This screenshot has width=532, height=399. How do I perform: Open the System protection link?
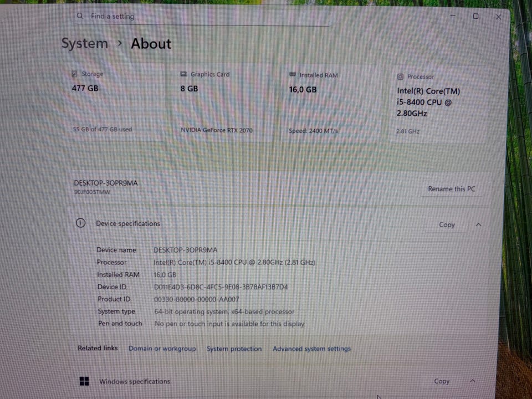click(x=234, y=349)
